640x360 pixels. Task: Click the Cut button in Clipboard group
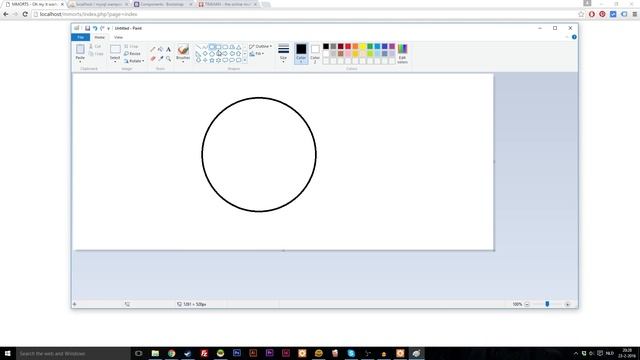tap(95, 47)
